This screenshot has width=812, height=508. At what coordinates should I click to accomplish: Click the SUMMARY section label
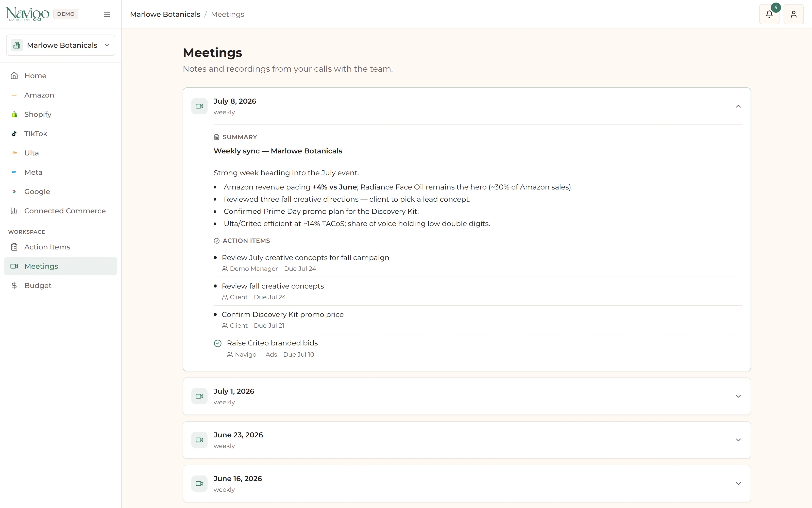(x=240, y=137)
